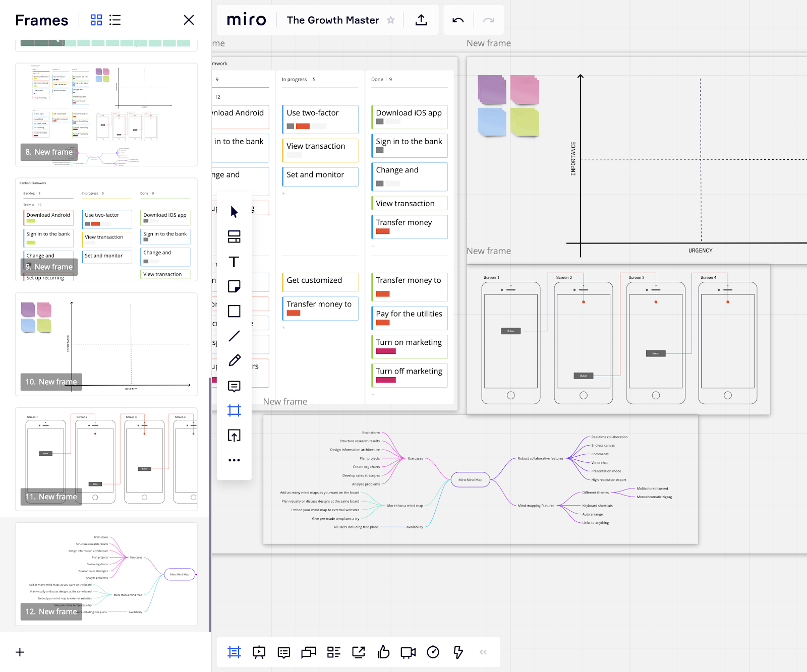Screen dimensions: 807x672
Task: Switch Frames panel to grid view
Action: point(96,20)
